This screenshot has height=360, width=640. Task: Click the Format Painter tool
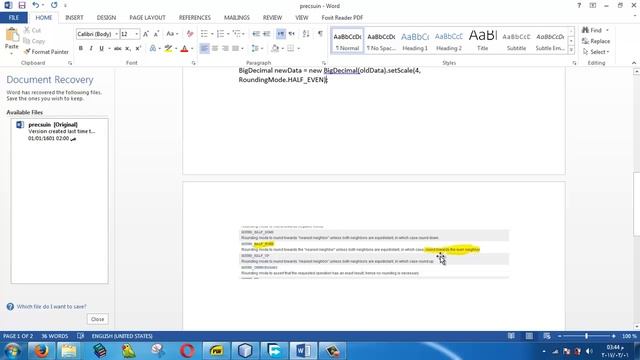click(46, 52)
